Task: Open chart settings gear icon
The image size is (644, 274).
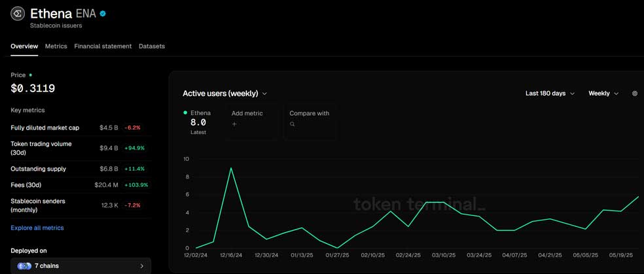Action: click(x=635, y=94)
